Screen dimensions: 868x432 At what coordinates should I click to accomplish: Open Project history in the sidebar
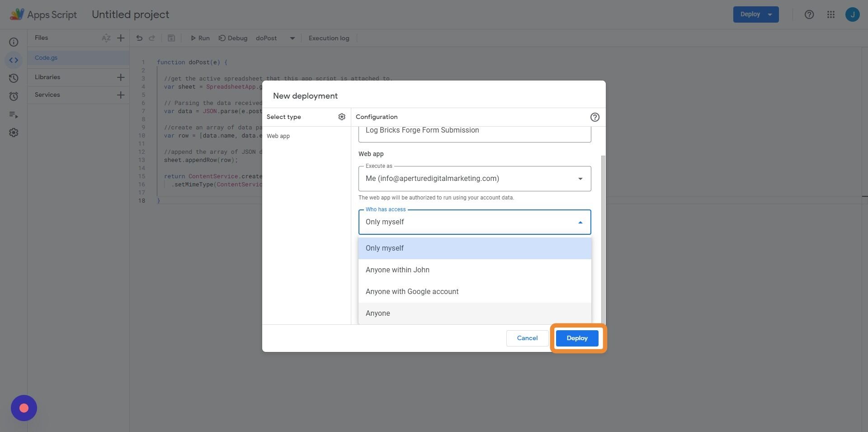click(14, 78)
